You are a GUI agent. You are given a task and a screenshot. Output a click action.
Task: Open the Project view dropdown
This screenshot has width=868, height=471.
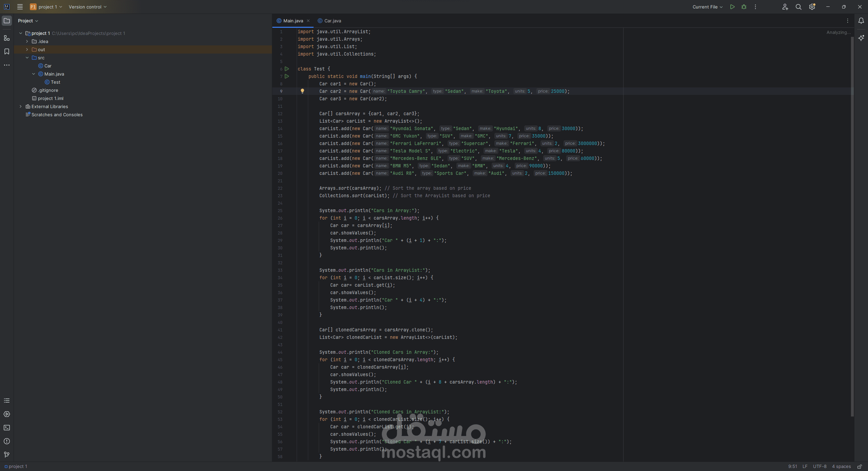tap(28, 21)
